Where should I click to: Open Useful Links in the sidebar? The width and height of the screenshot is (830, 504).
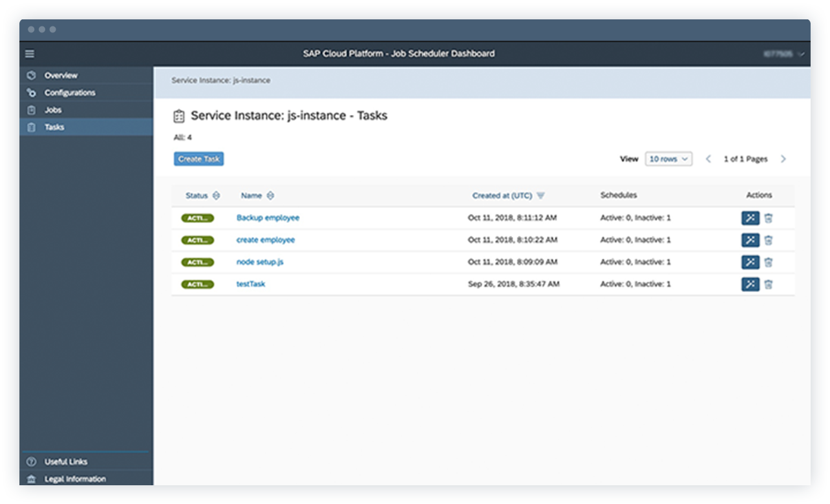[87, 462]
